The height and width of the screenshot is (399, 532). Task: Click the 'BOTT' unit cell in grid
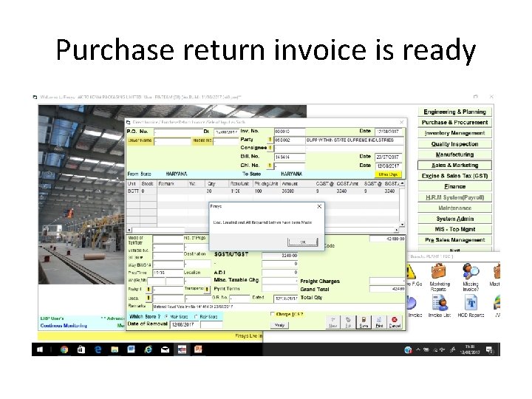click(133, 191)
